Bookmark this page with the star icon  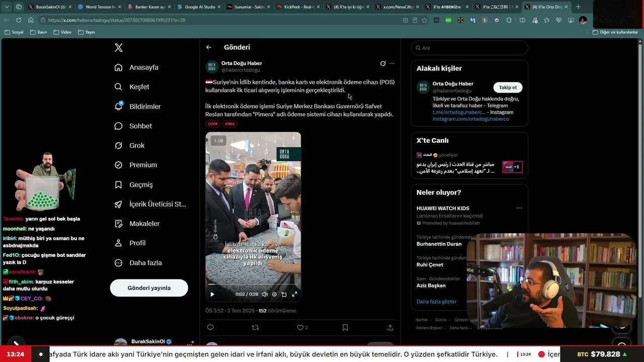click(x=424, y=20)
